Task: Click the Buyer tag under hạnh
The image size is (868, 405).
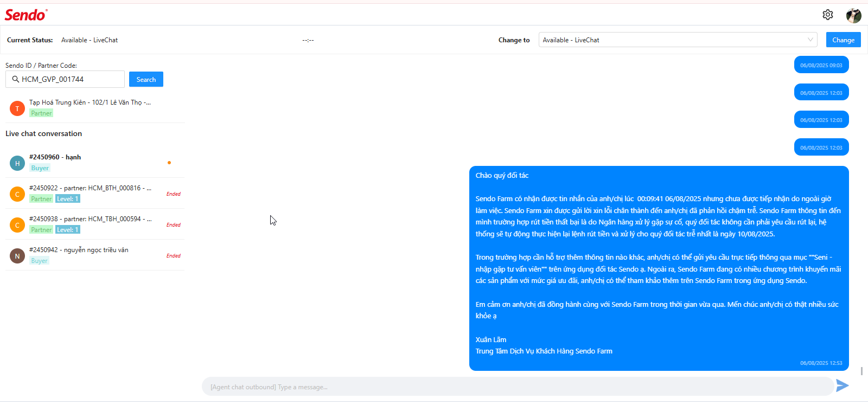Action: tap(40, 168)
